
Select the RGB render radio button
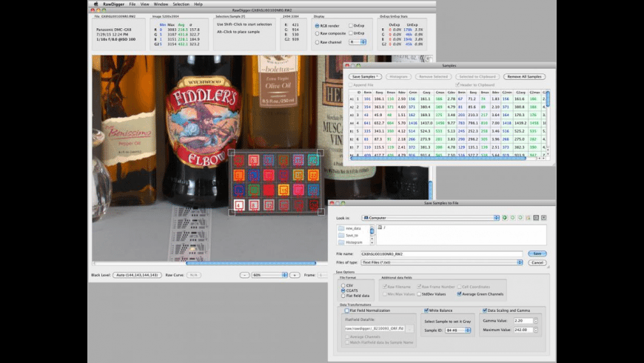(317, 25)
